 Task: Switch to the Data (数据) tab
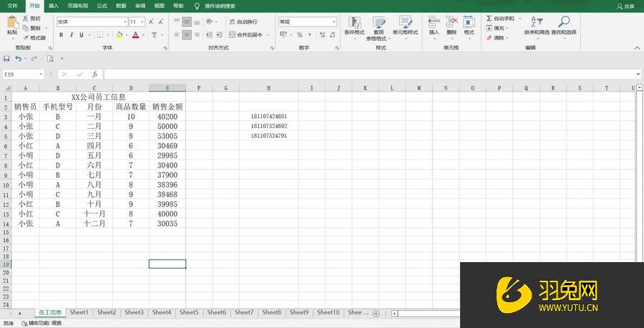[x=121, y=6]
